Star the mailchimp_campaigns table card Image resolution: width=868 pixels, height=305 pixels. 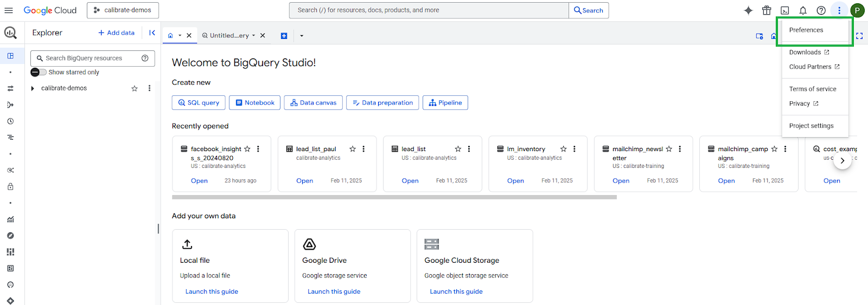(x=774, y=149)
